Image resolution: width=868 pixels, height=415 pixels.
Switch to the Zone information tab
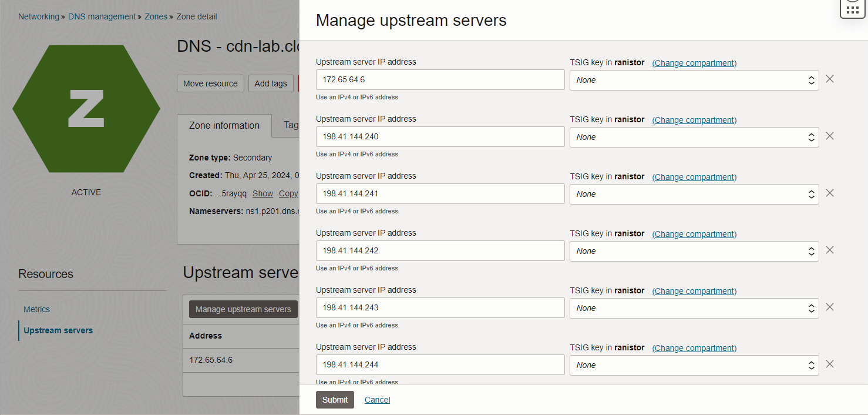click(x=224, y=125)
